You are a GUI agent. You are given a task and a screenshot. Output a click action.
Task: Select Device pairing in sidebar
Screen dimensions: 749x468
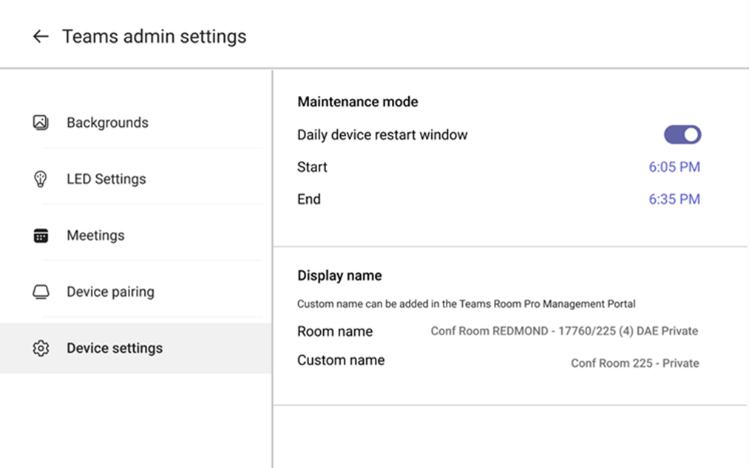click(x=110, y=292)
